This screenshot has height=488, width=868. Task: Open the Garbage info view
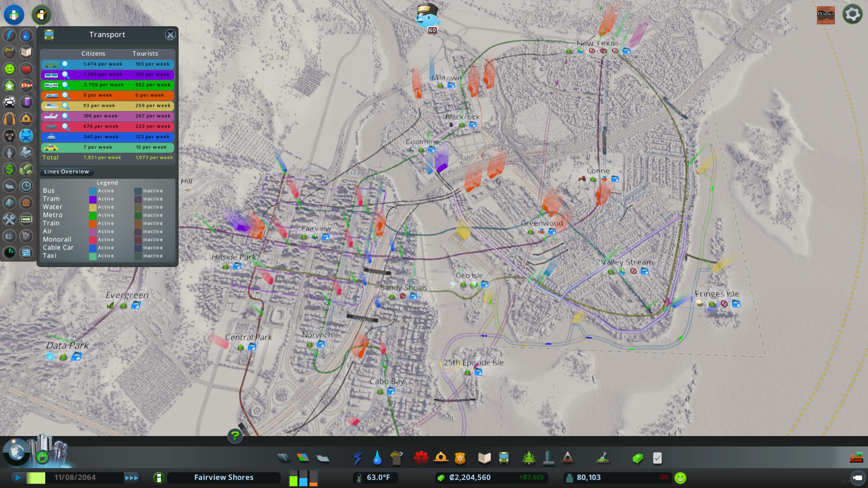coord(9,52)
